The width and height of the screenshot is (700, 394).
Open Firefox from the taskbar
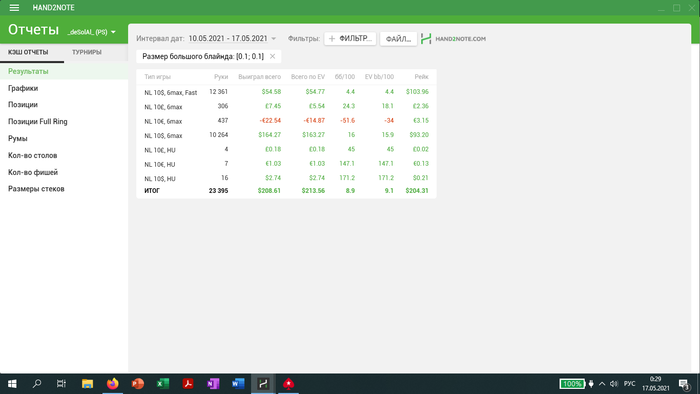click(x=112, y=384)
